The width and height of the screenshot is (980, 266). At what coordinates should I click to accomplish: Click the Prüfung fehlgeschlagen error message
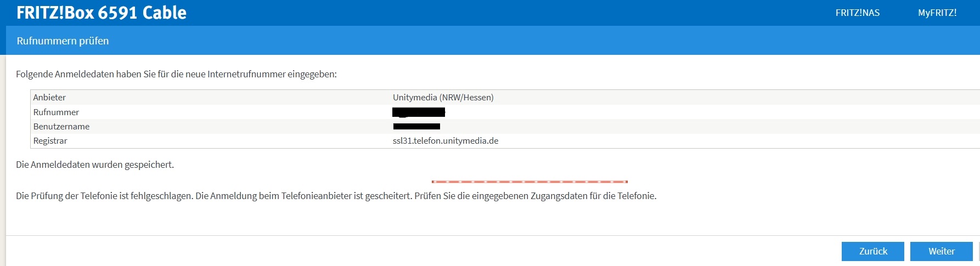336,196
